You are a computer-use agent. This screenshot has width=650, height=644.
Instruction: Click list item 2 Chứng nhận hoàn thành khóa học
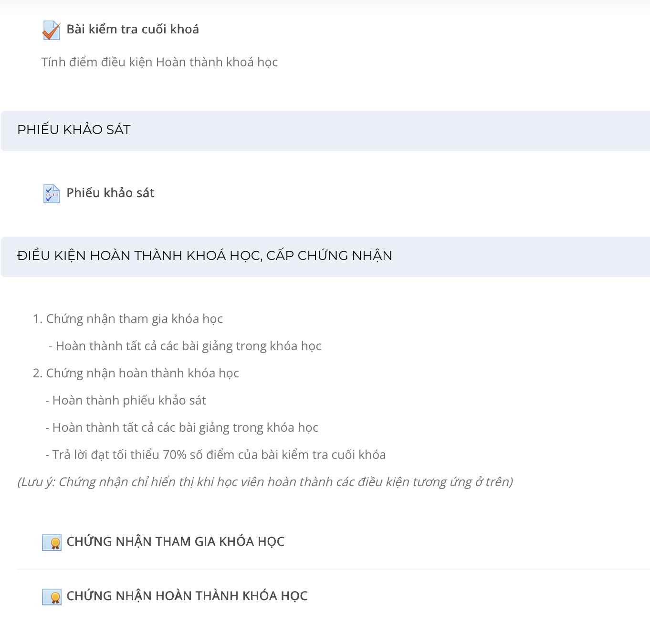click(x=136, y=374)
